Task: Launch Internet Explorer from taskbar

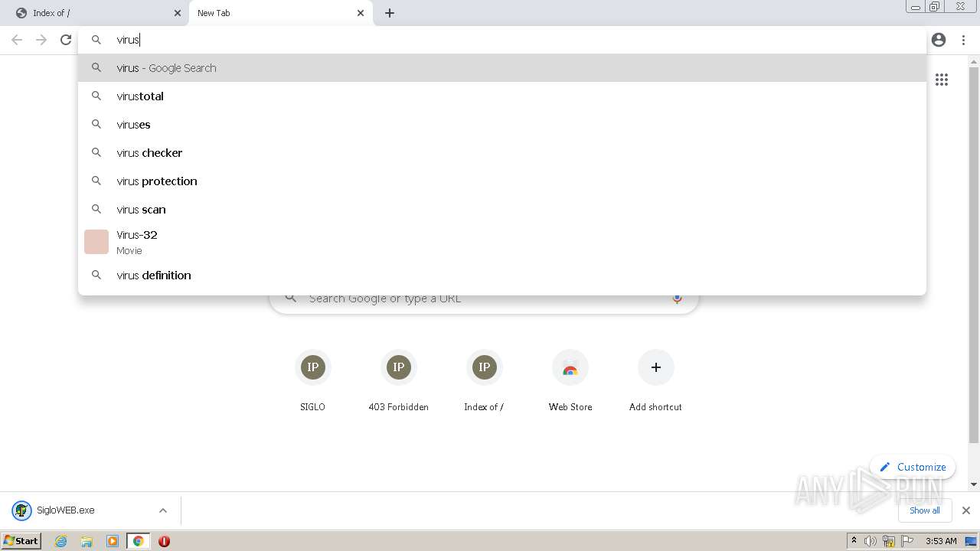Action: [61, 541]
